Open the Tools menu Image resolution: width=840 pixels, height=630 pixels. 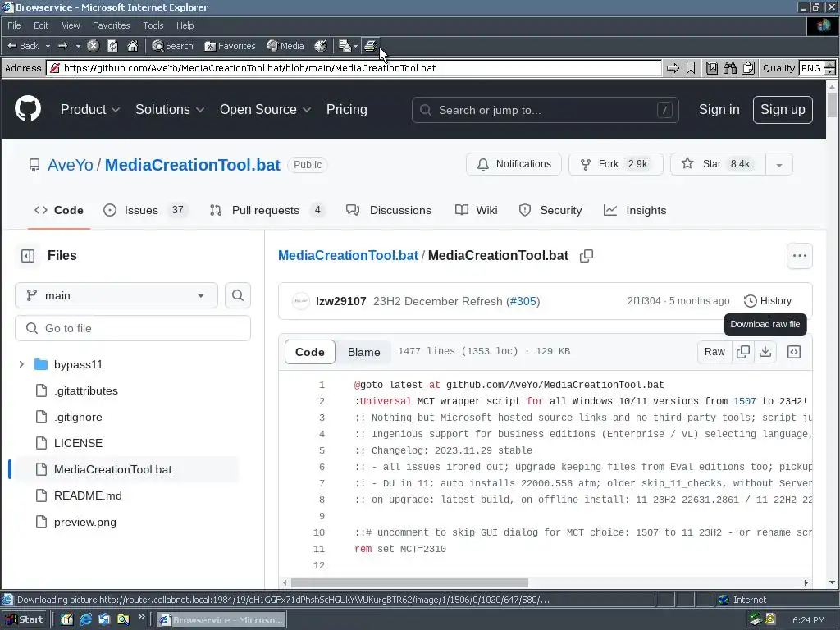pos(153,25)
